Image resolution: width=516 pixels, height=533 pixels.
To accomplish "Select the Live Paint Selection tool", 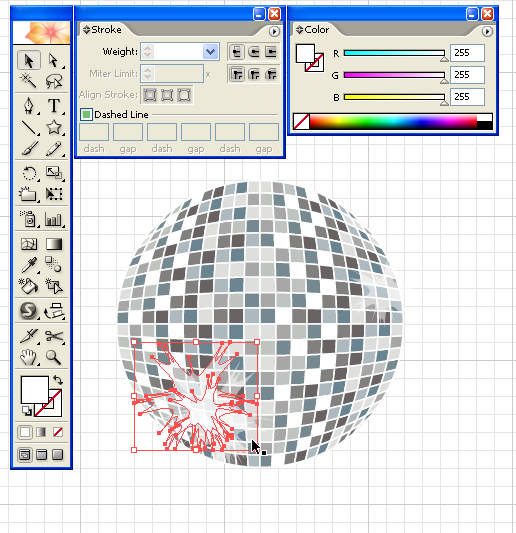I will coord(54,286).
